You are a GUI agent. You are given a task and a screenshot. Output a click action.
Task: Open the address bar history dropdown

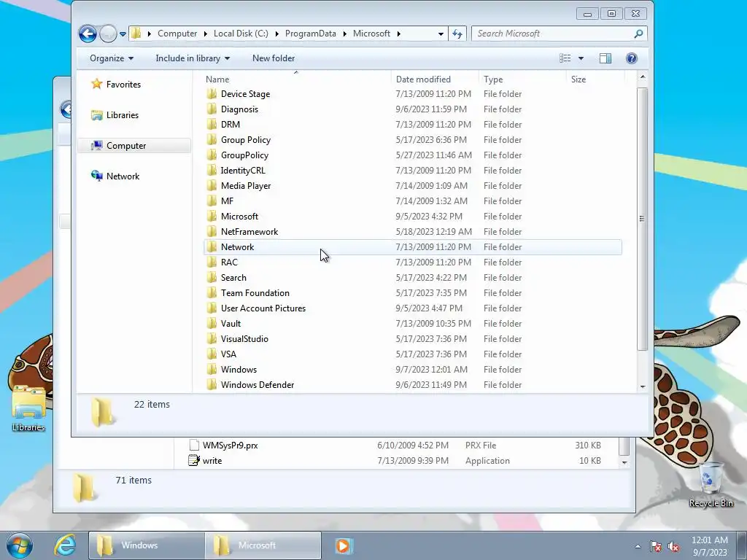441,34
